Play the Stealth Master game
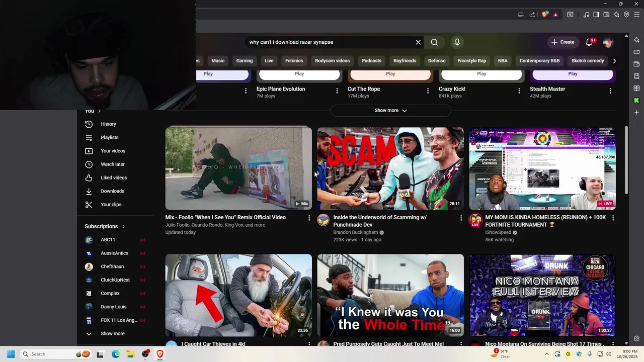The width and height of the screenshot is (644, 362). click(x=573, y=74)
